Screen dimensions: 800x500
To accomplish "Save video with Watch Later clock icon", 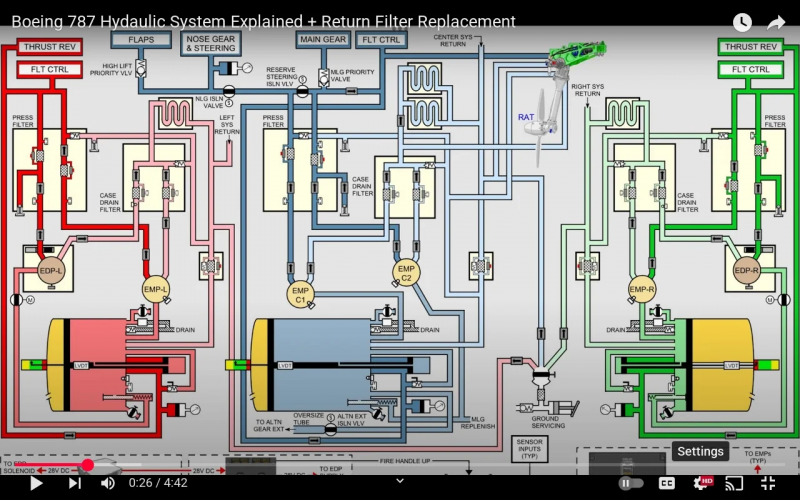I will point(741,22).
